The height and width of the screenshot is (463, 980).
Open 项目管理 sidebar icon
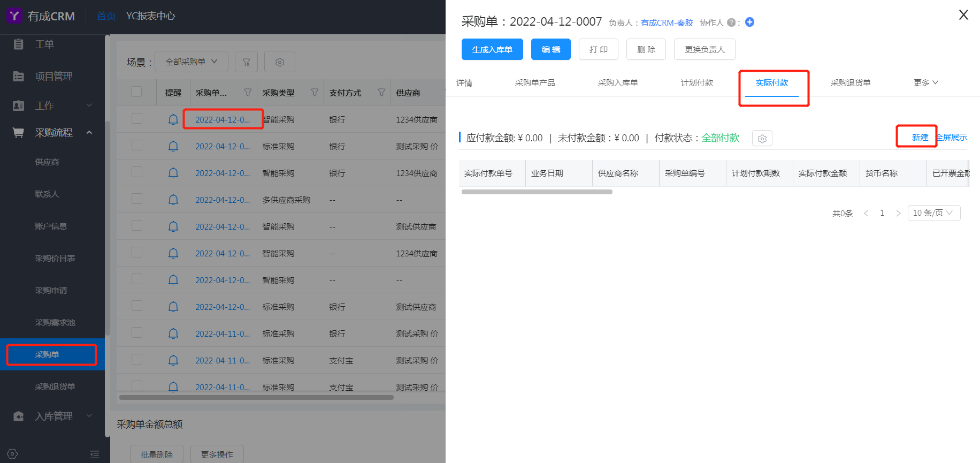pos(18,76)
